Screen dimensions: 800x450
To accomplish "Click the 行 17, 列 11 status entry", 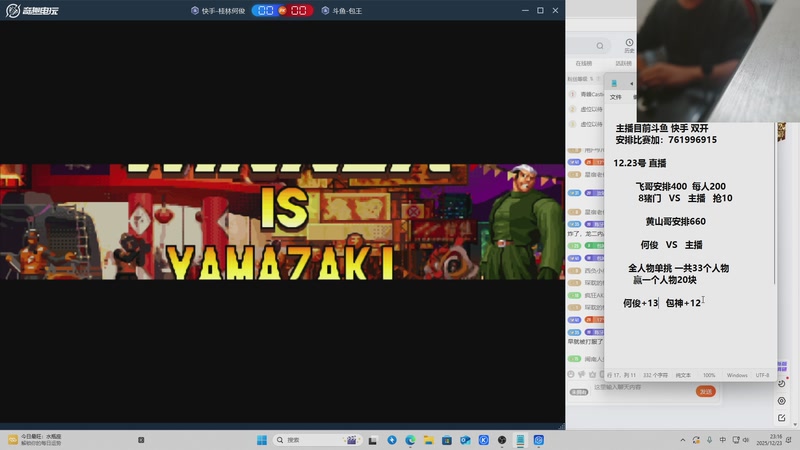I will tap(621, 375).
